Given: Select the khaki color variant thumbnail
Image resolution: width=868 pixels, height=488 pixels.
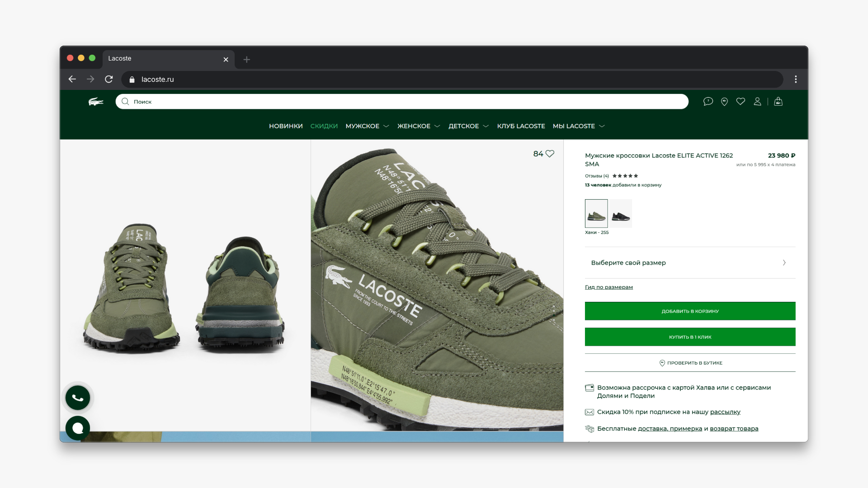Looking at the screenshot, I should point(596,213).
